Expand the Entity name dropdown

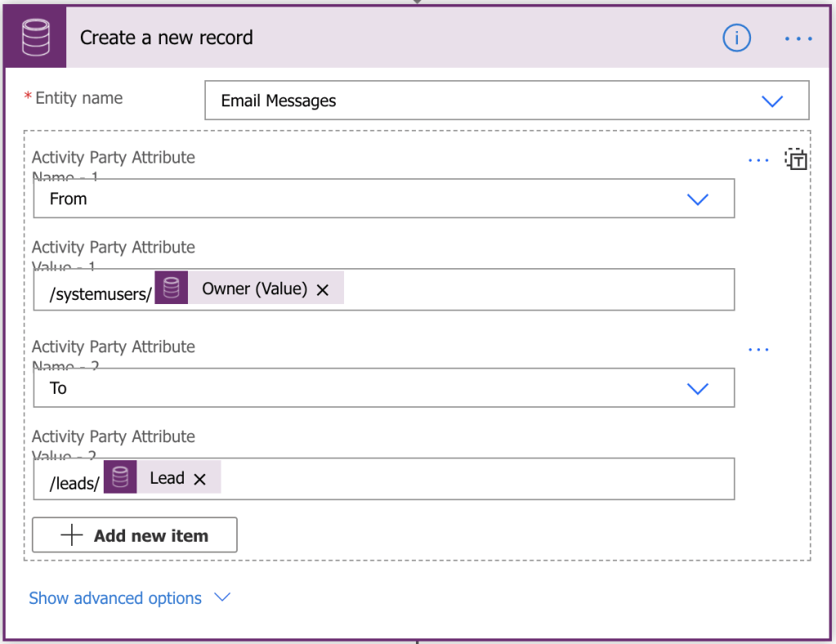[771, 101]
